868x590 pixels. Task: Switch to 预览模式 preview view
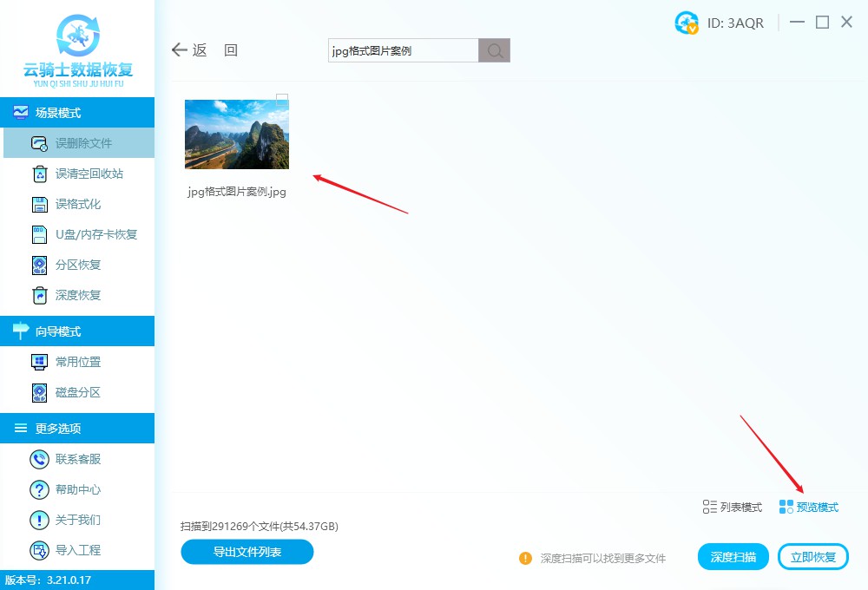(809, 507)
